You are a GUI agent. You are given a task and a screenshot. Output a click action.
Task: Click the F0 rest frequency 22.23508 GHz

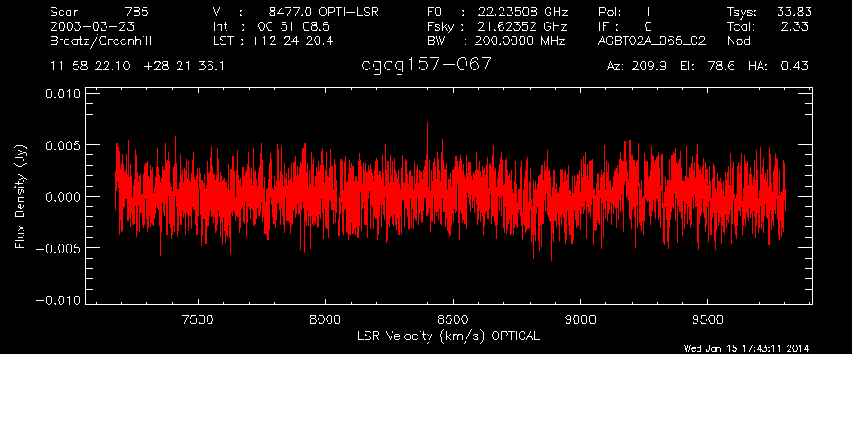pyautogui.click(x=510, y=12)
